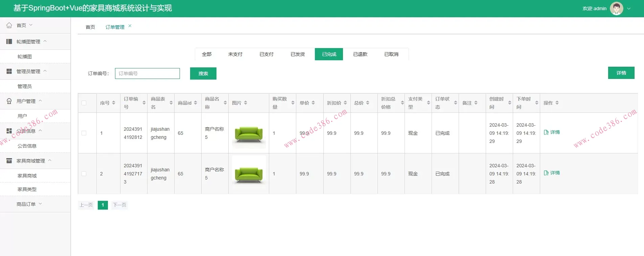Sort by 单价 column arrows
This screenshot has width=644, height=256.
pos(313,103)
